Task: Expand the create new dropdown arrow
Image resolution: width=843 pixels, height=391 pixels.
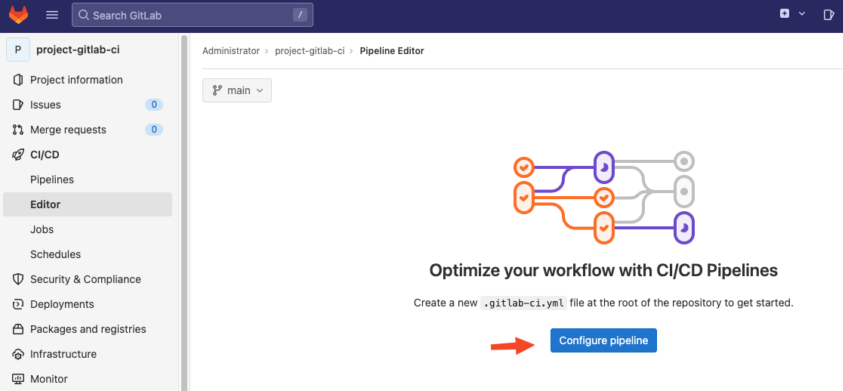Action: click(802, 14)
